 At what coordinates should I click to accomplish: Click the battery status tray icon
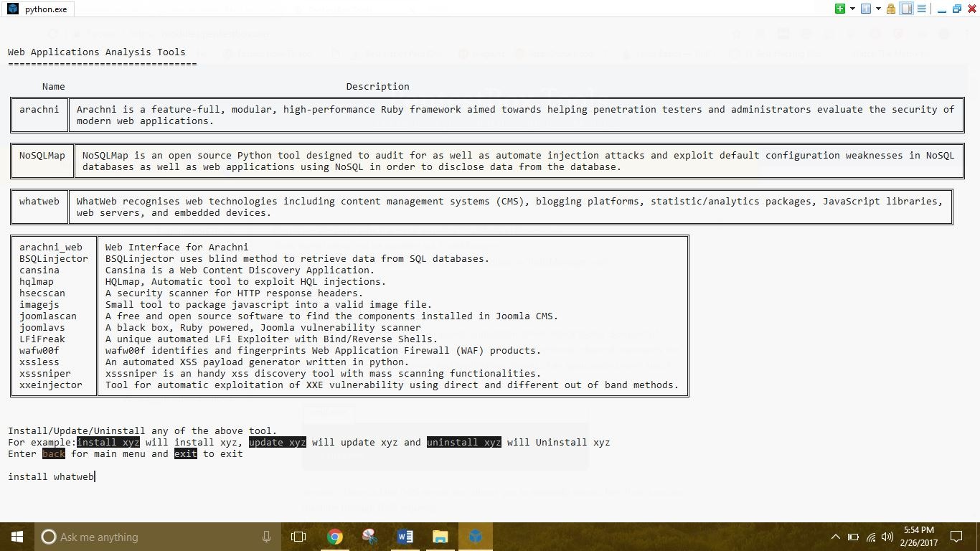click(x=853, y=537)
